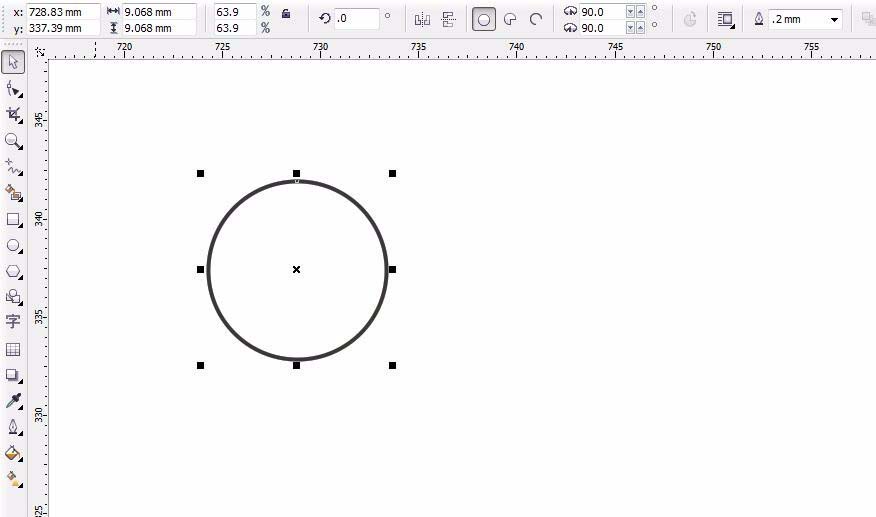Click the dimmed change direction button
The width and height of the screenshot is (876, 517).
click(x=690, y=20)
